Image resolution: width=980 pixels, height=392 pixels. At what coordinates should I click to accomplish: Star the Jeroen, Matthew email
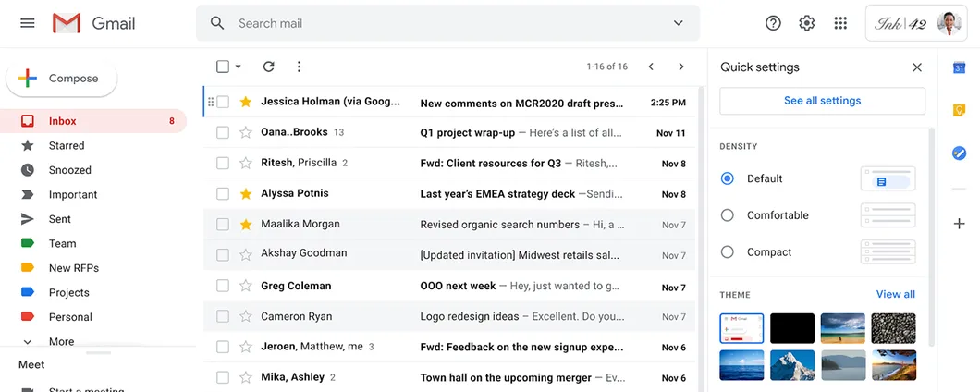tap(246, 347)
